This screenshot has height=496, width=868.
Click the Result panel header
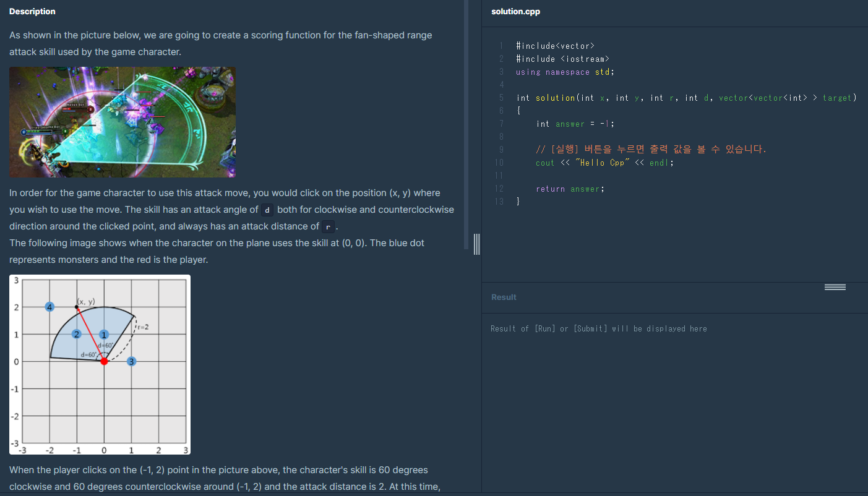tap(504, 297)
